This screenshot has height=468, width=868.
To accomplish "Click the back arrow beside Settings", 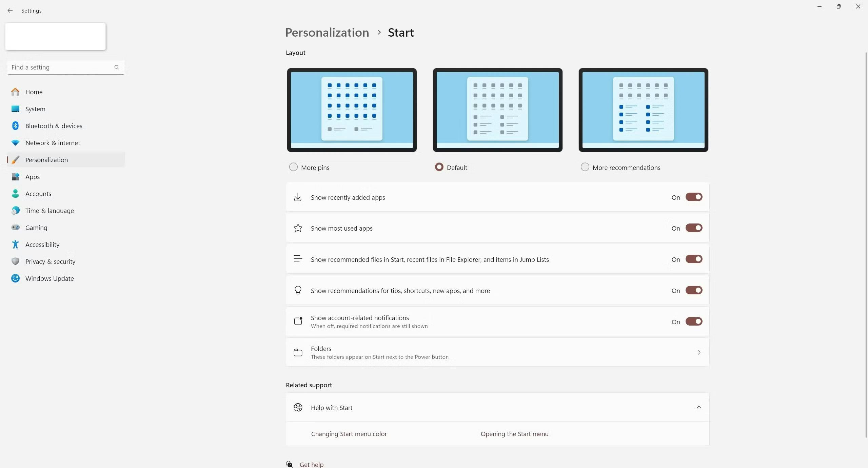I will [10, 11].
